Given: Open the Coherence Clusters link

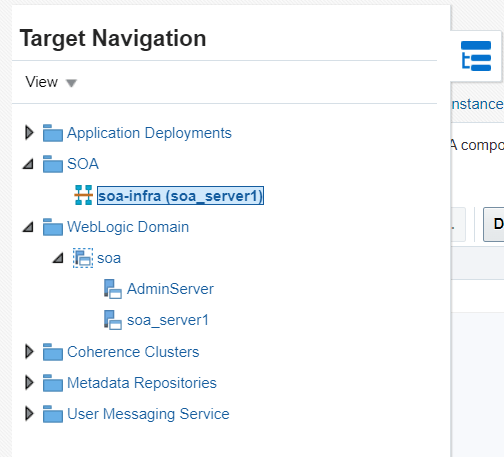Looking at the screenshot, I should (133, 352).
